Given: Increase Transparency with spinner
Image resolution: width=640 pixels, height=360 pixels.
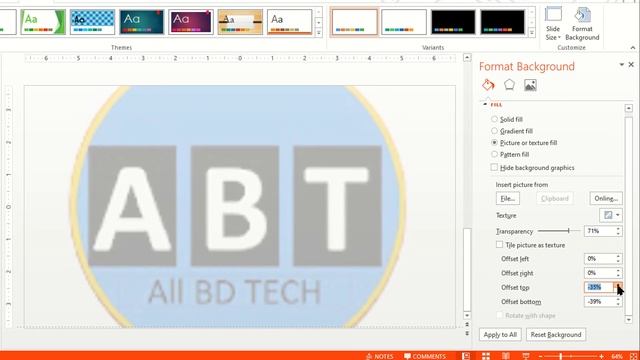Looking at the screenshot, I should pyautogui.click(x=618, y=229).
